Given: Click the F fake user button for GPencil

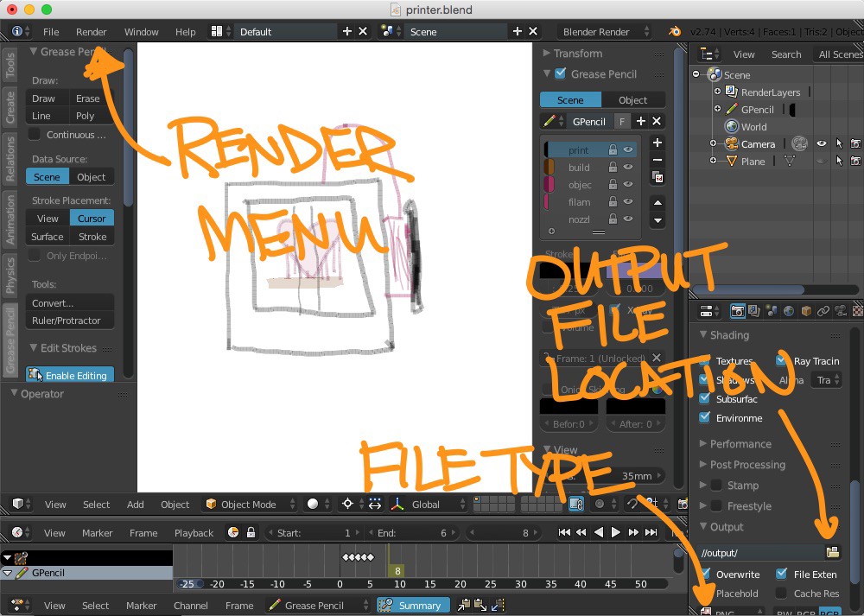Looking at the screenshot, I should click(622, 121).
